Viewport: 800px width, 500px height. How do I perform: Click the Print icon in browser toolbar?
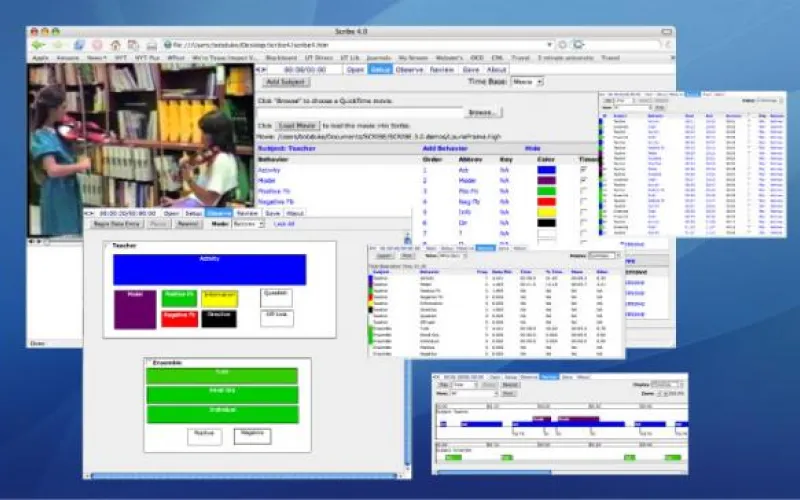coord(152,45)
